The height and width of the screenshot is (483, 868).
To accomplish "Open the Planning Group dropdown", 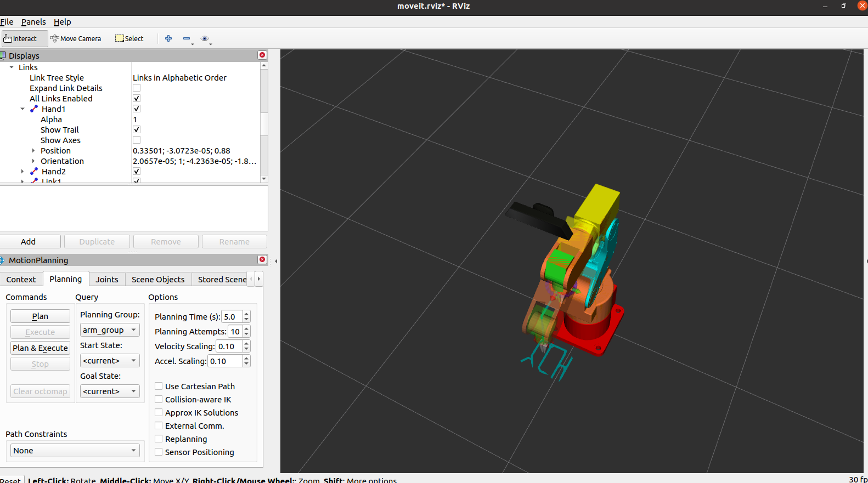I will point(110,330).
